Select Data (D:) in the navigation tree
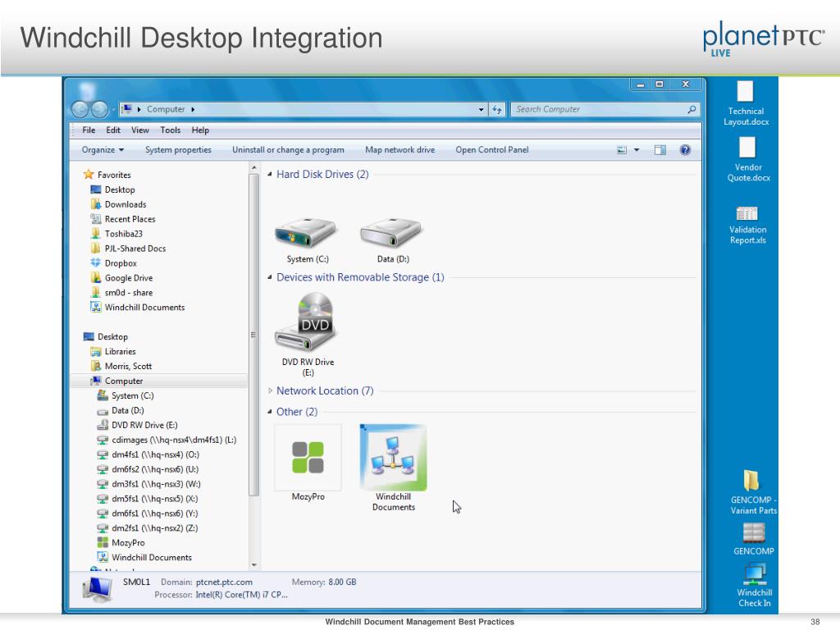Image resolution: width=840 pixels, height=630 pixels. [x=121, y=410]
